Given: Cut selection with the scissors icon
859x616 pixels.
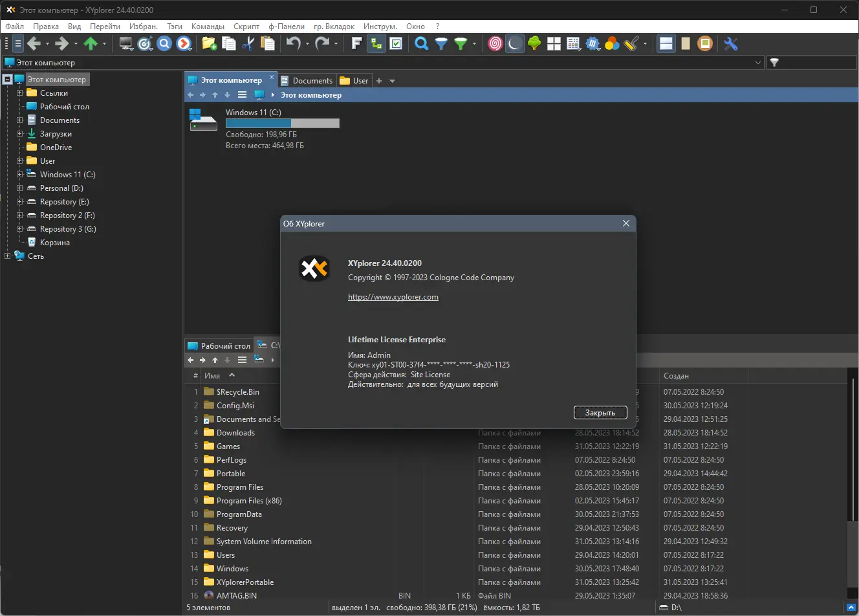Looking at the screenshot, I should pos(248,43).
